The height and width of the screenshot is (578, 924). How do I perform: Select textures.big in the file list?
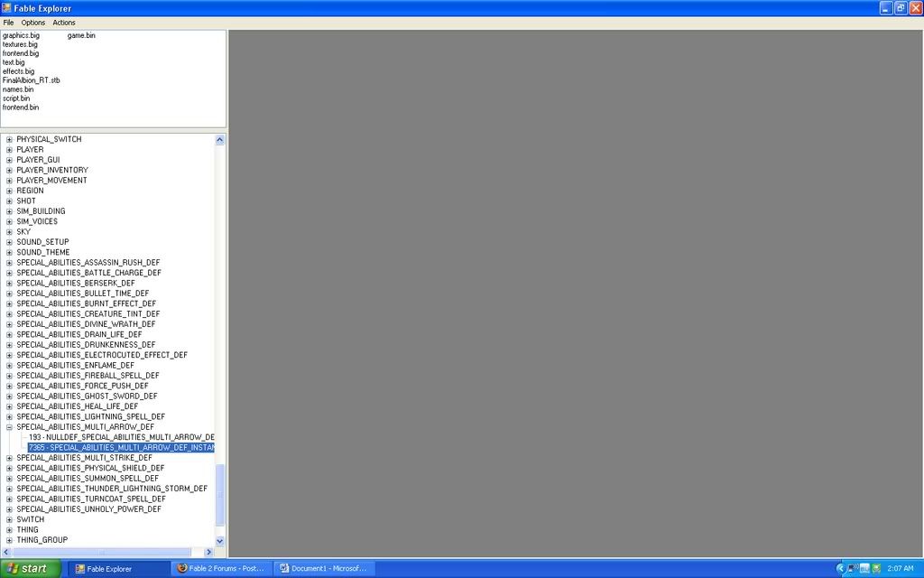(20, 44)
